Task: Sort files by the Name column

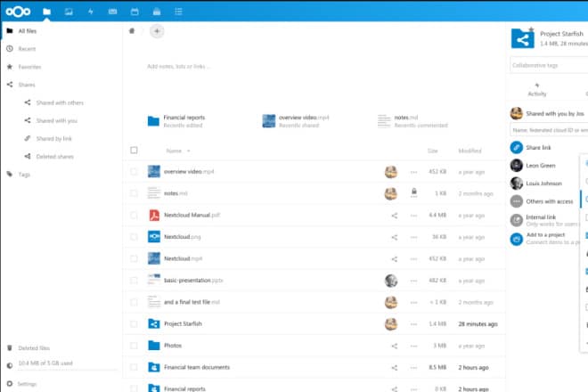Action: [x=173, y=151]
